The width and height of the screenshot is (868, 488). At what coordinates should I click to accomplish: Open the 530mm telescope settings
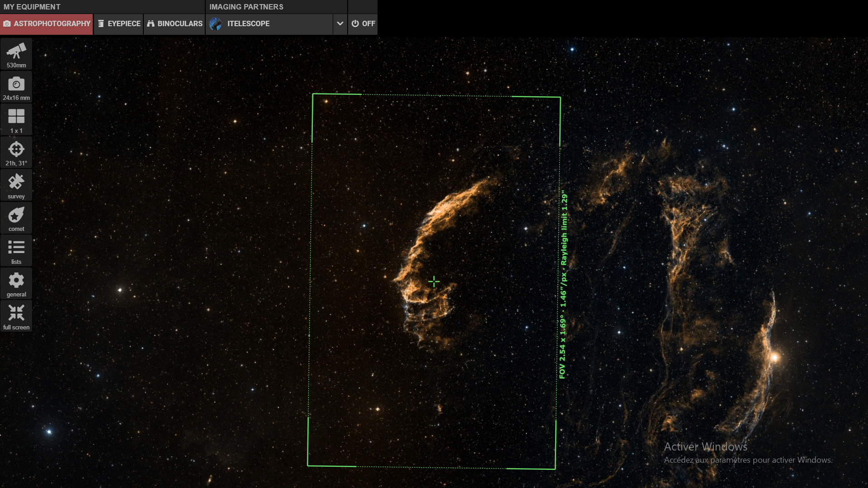[x=16, y=54]
